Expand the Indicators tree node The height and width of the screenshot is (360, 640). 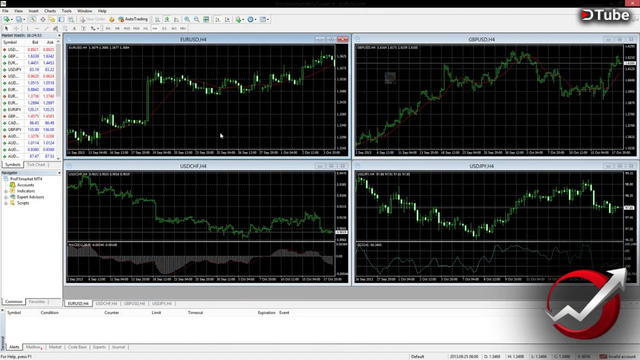pos(6,191)
